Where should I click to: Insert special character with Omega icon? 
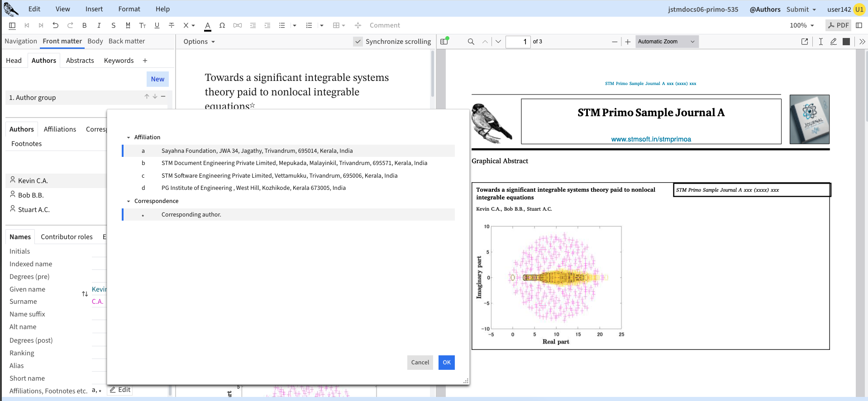(222, 25)
